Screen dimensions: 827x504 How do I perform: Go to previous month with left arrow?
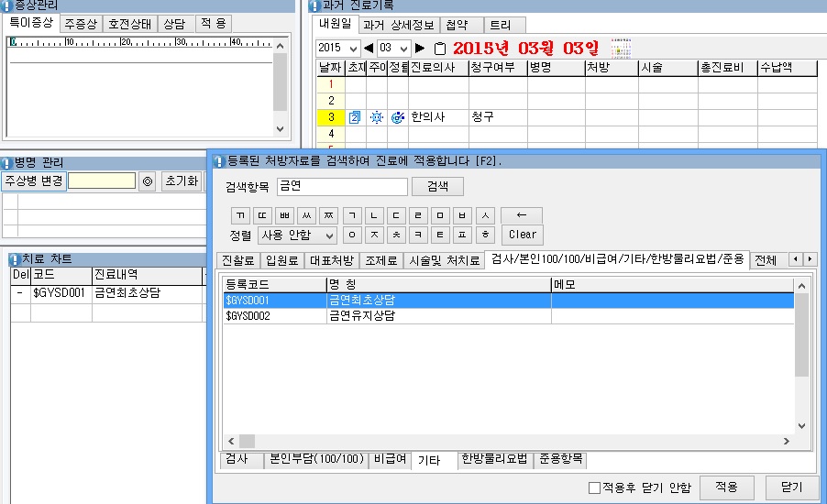tap(369, 48)
